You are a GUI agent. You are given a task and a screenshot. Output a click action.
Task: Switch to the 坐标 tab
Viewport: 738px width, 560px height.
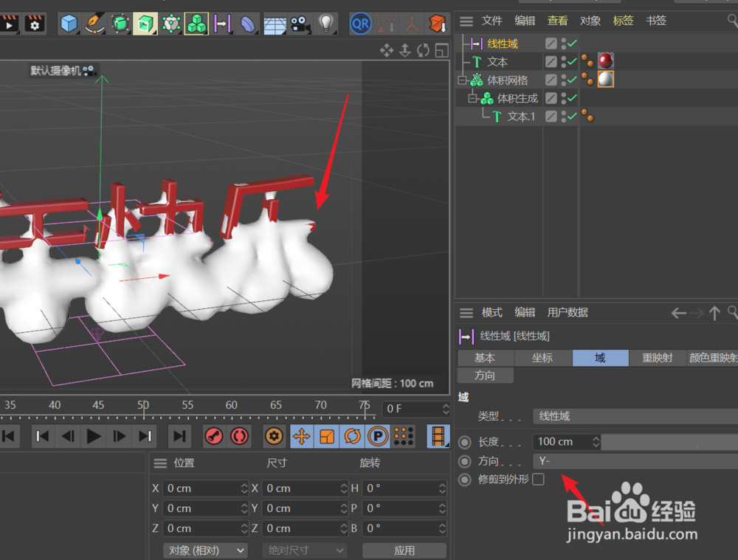coord(542,358)
